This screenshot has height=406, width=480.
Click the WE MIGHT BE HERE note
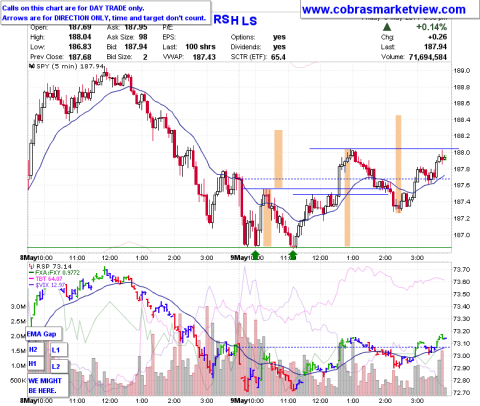point(47,386)
